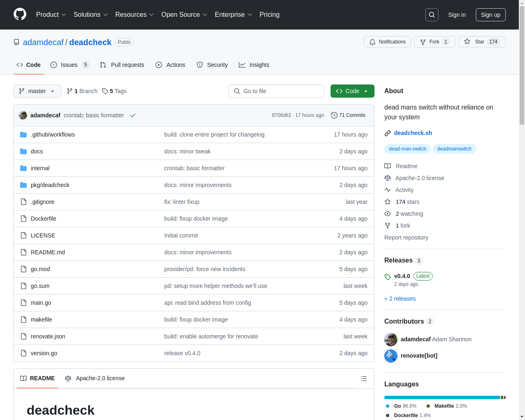525x420 pixels.
Task: Select the README tab
Action: (x=37, y=378)
